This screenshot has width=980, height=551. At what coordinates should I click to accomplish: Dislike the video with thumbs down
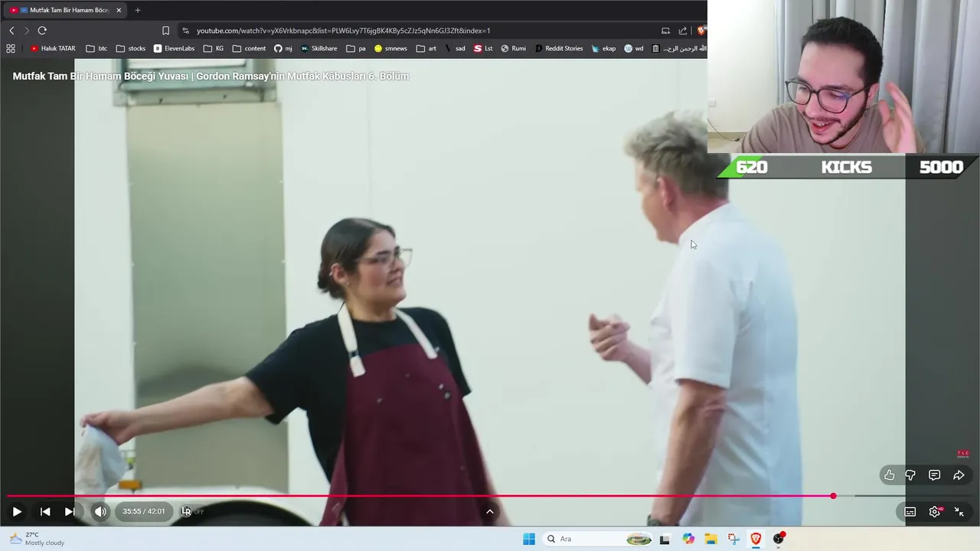910,475
